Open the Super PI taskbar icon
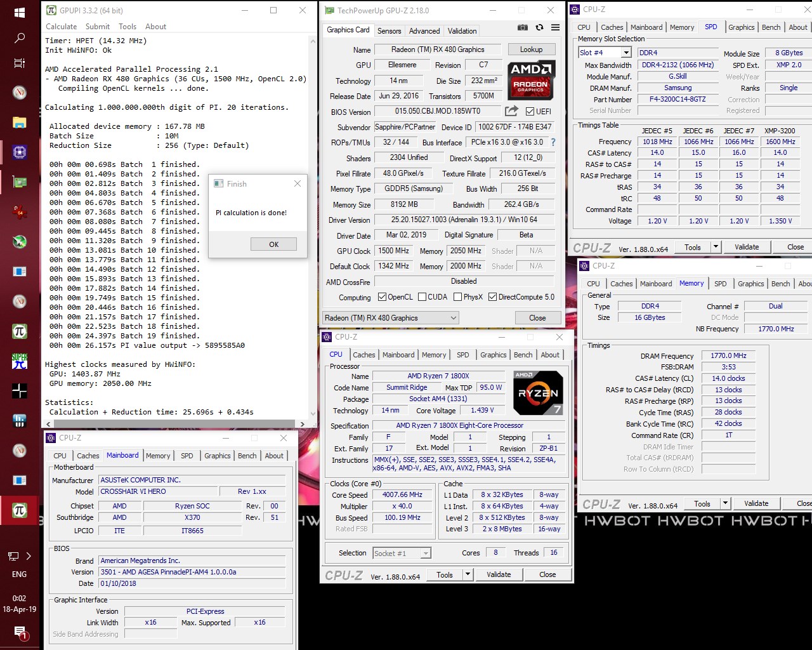The width and height of the screenshot is (812, 650). [20, 361]
